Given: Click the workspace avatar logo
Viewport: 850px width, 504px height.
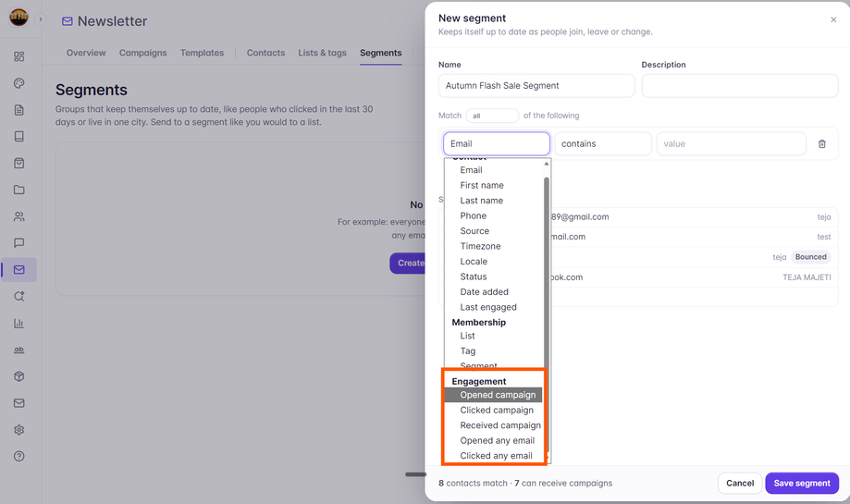Looking at the screenshot, I should (18, 18).
